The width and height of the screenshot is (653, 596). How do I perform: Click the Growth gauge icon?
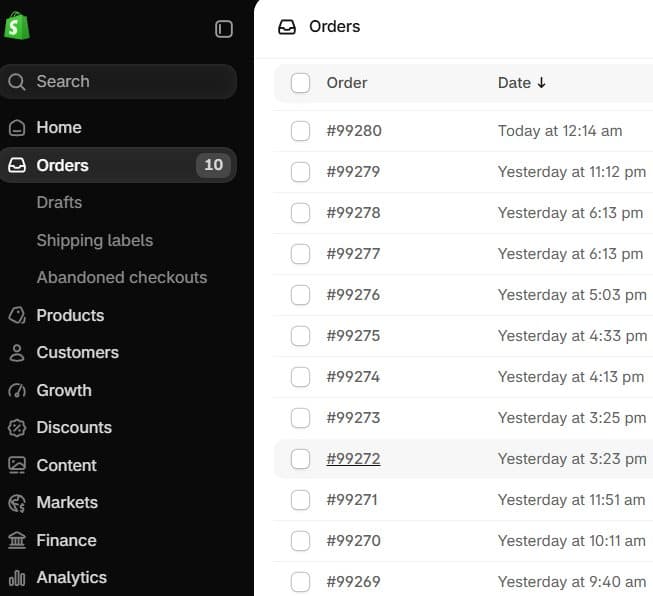pyautogui.click(x=17, y=390)
